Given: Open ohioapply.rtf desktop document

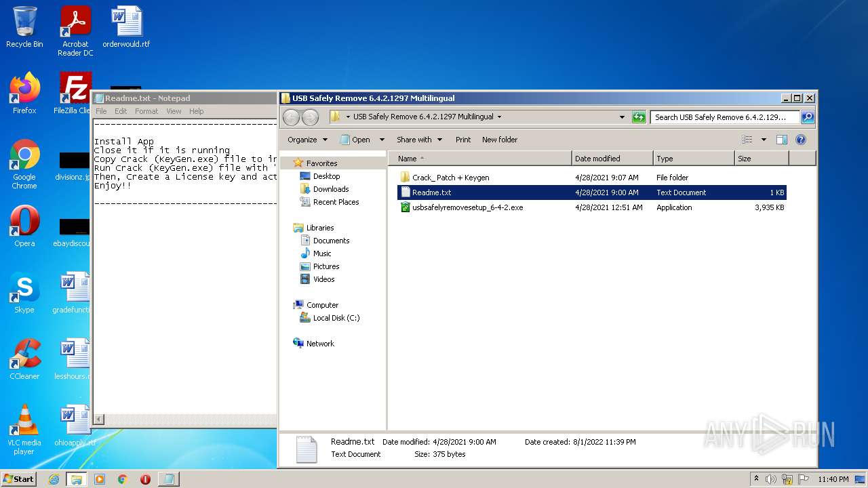Looking at the screenshot, I should (75, 426).
